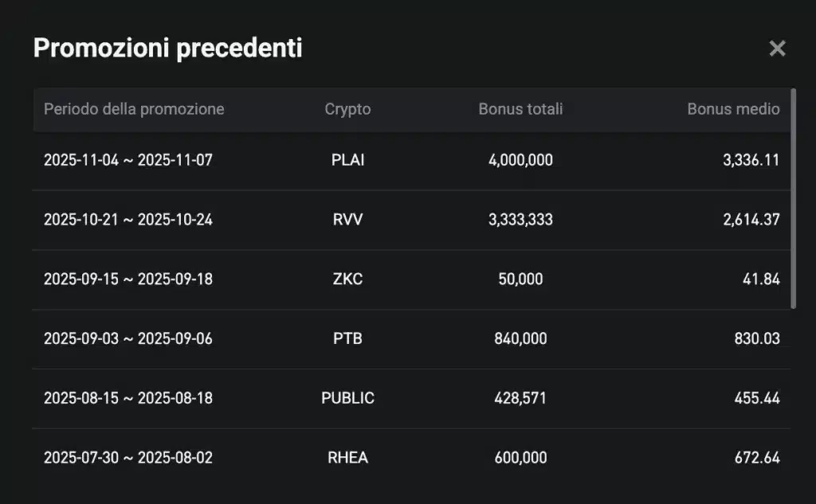Select the PUBLIC crypto row
Screen dimensions: 816x504
(348, 398)
